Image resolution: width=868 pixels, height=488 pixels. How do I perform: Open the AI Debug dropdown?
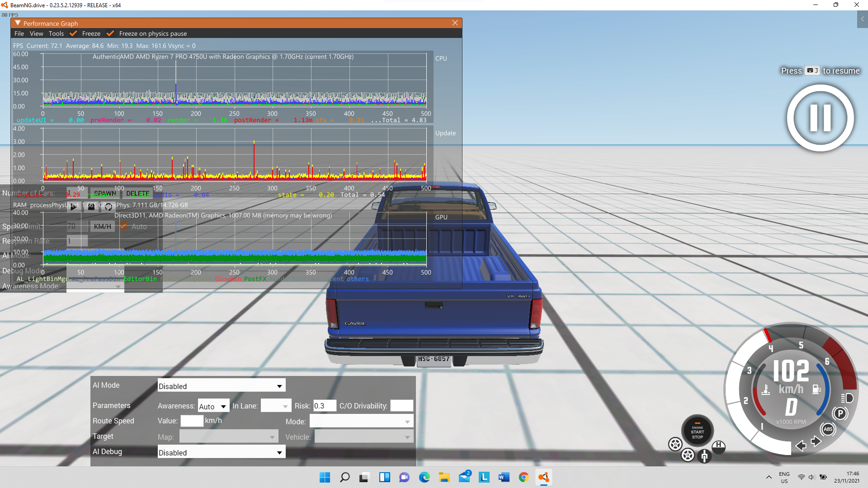click(x=222, y=452)
